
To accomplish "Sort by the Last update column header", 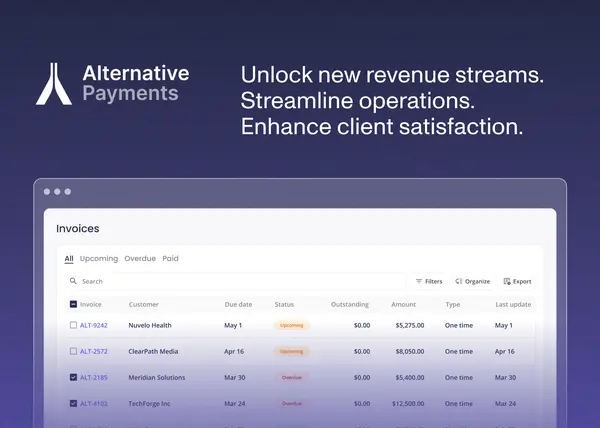I will pyautogui.click(x=513, y=304).
